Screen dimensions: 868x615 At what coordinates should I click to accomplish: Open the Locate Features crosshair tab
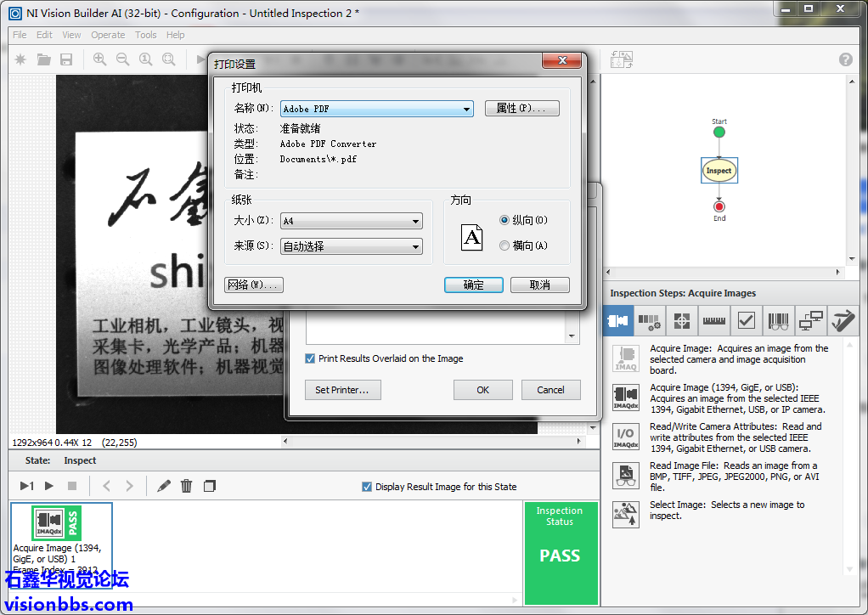(681, 321)
